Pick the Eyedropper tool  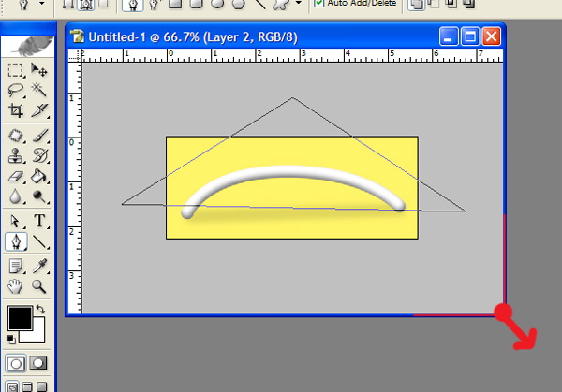pos(39,267)
